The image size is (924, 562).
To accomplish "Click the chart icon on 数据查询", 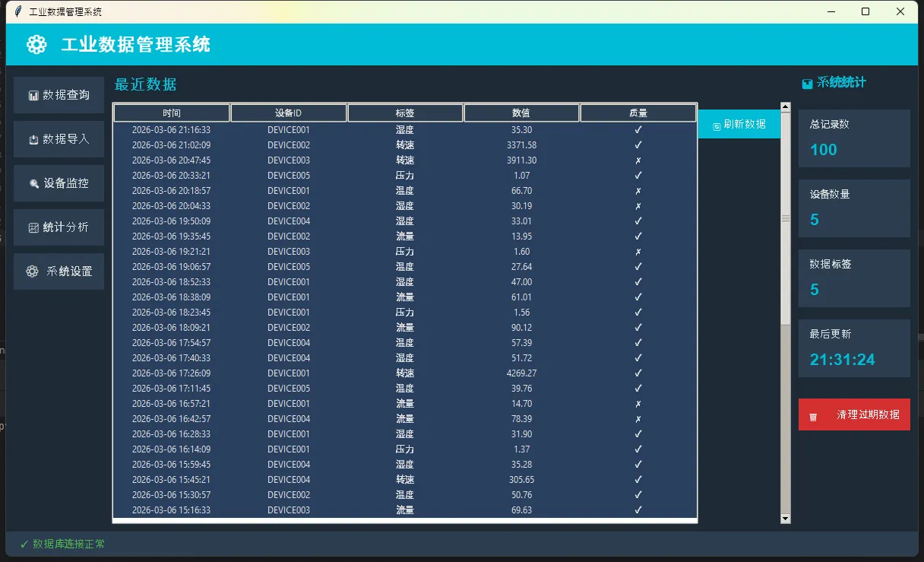I will point(33,96).
